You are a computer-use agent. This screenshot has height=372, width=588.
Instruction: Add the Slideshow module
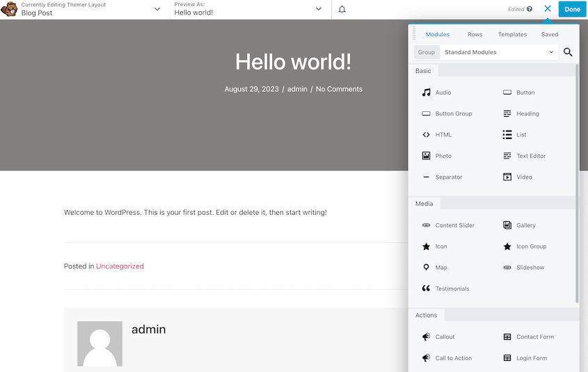click(523, 268)
